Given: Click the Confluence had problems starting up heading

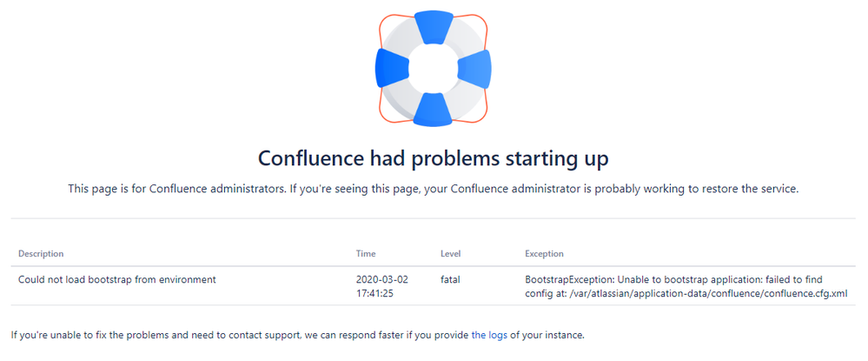Looking at the screenshot, I should click(434, 158).
